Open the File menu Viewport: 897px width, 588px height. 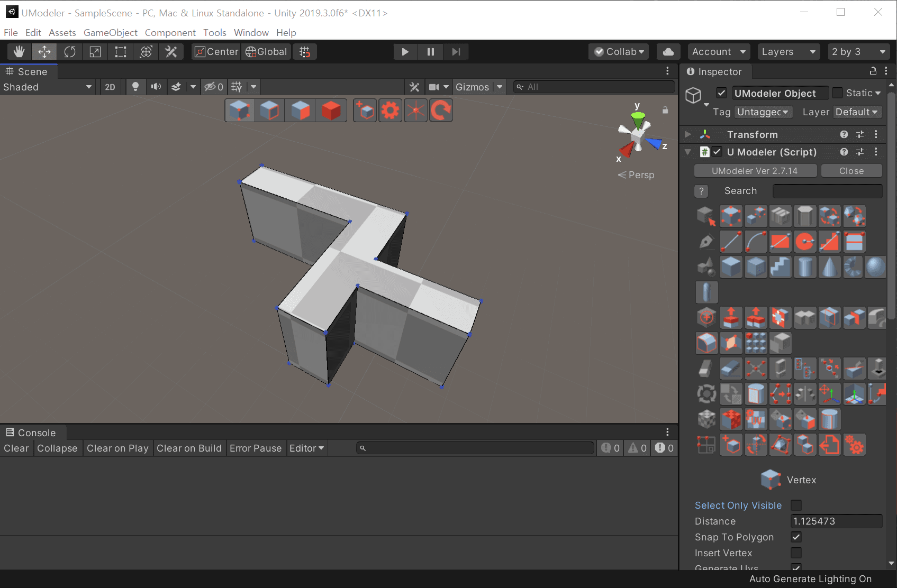tap(11, 32)
